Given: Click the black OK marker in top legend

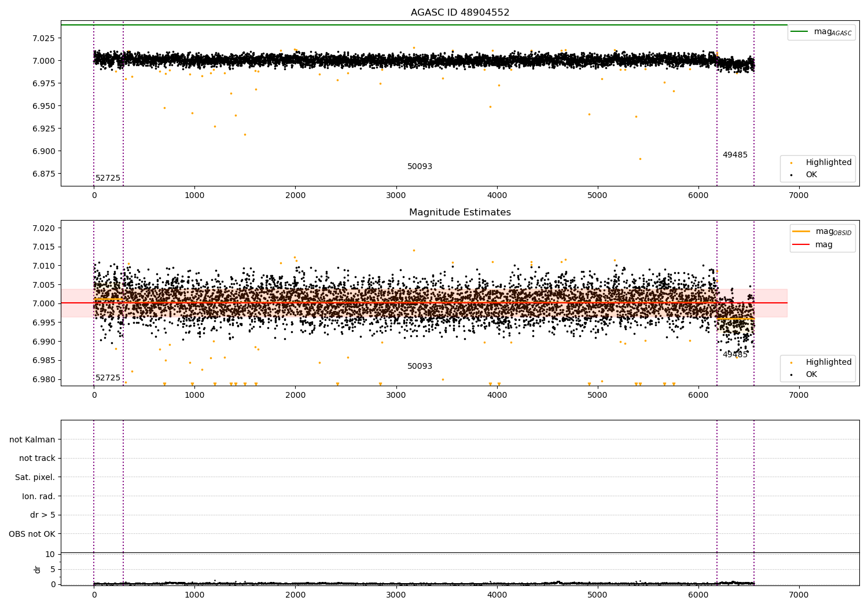Looking at the screenshot, I should pos(791,175).
